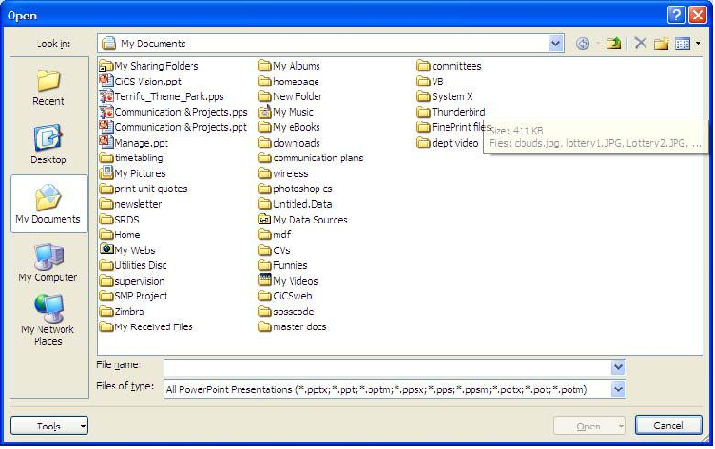Select the CiCS Vision.ppt file
This screenshot has height=449, width=715.
point(141,81)
